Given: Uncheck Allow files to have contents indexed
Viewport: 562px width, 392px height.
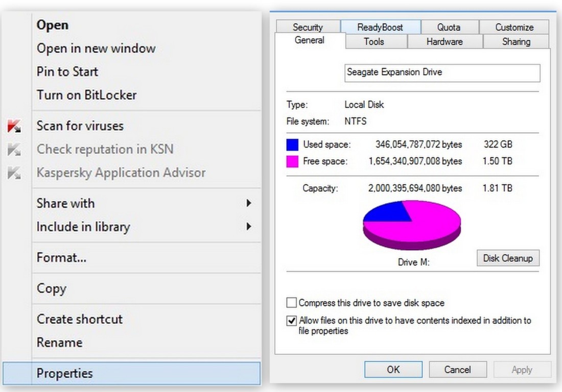Looking at the screenshot, I should tap(291, 321).
